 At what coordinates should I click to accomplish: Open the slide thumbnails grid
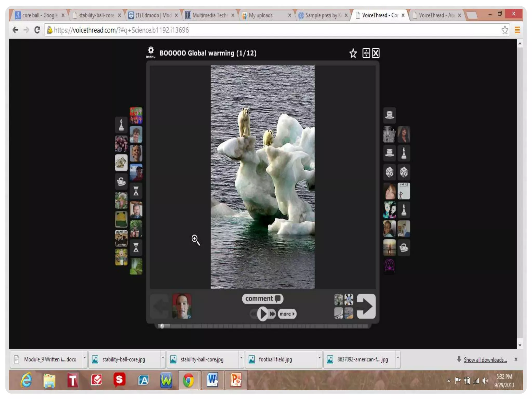tap(343, 306)
